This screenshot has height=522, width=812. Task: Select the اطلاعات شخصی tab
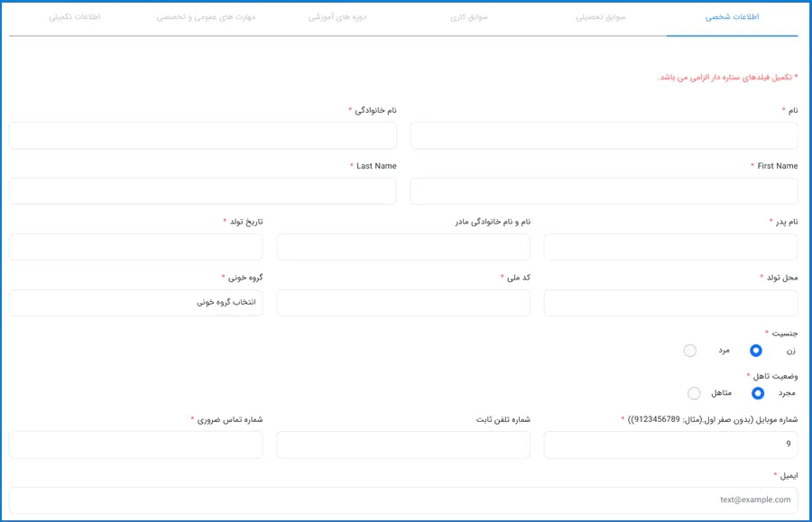click(x=732, y=17)
